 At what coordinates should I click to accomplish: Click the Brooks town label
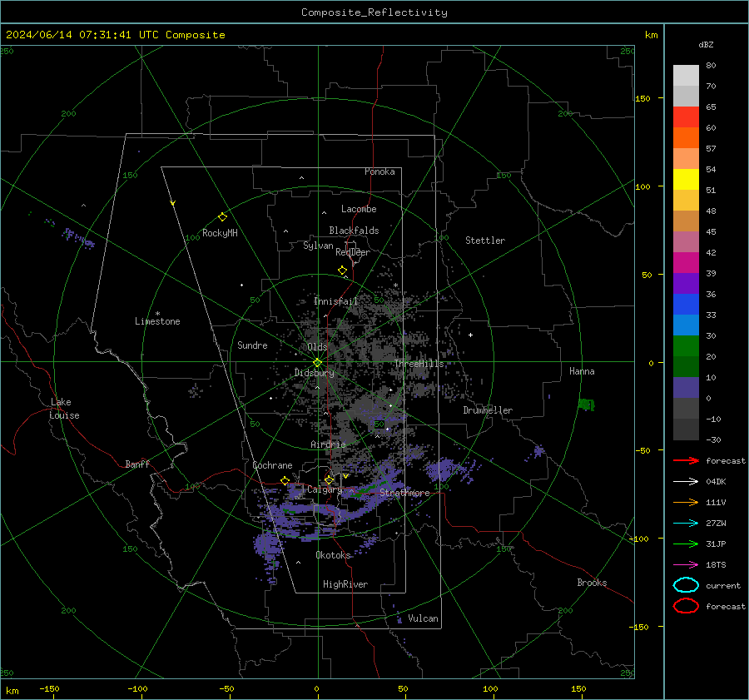592,583
